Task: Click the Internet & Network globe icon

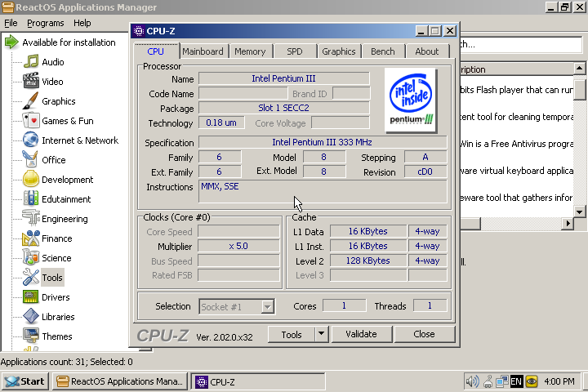Action: click(31, 140)
